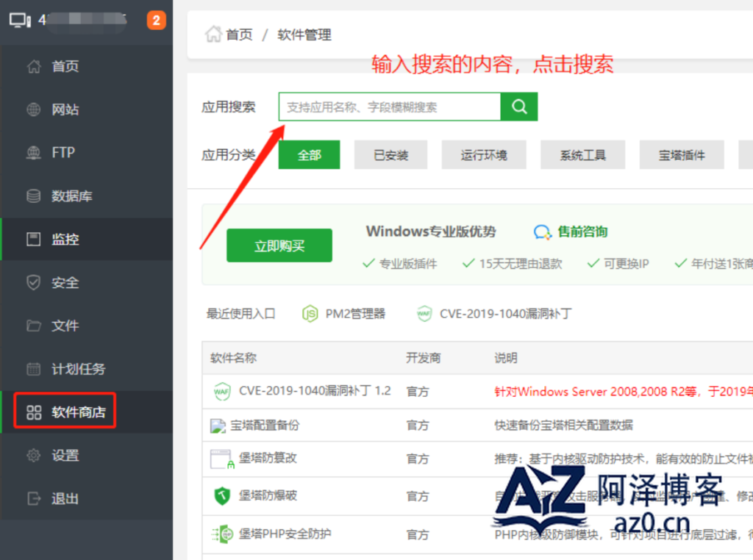Viewport: 753px width, 560px height.
Task: Click the 说明 column header
Action: click(x=506, y=358)
